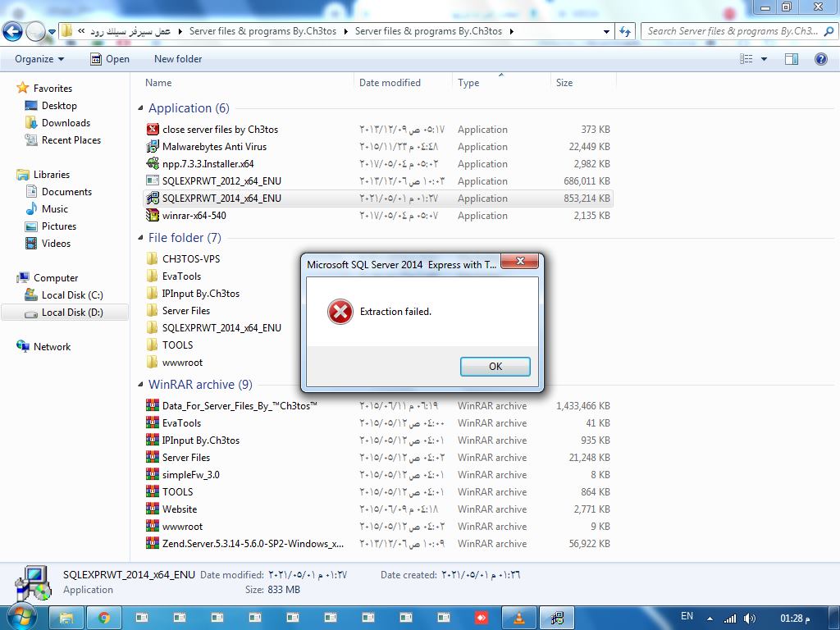Select the Malwarebytes Anti Virus installer icon
The height and width of the screenshot is (630, 840).
(x=153, y=146)
